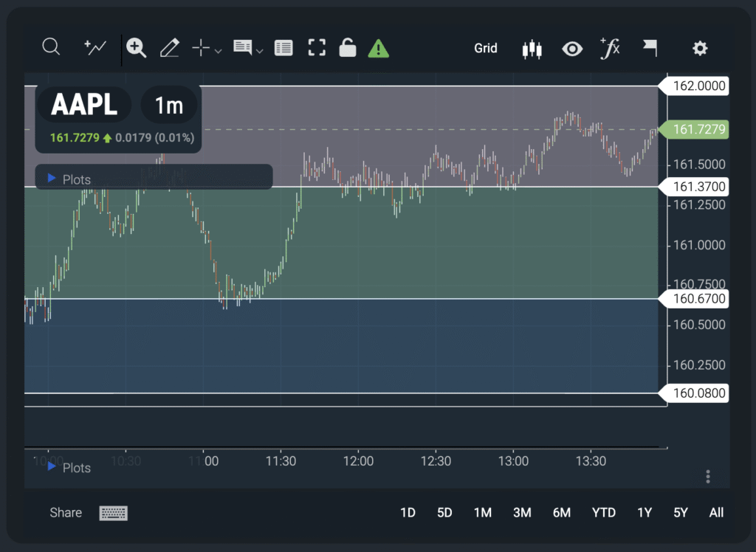Click the symbol search magnifier icon
The width and height of the screenshot is (756, 552).
51,48
